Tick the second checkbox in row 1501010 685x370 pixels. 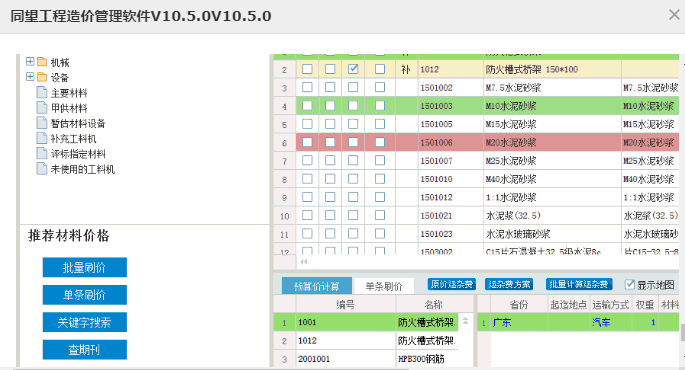(x=330, y=179)
